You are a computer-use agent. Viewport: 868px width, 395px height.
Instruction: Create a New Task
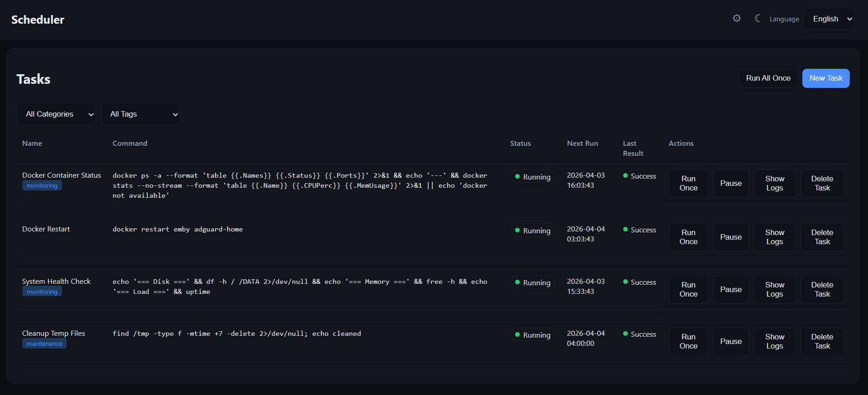[x=826, y=78]
